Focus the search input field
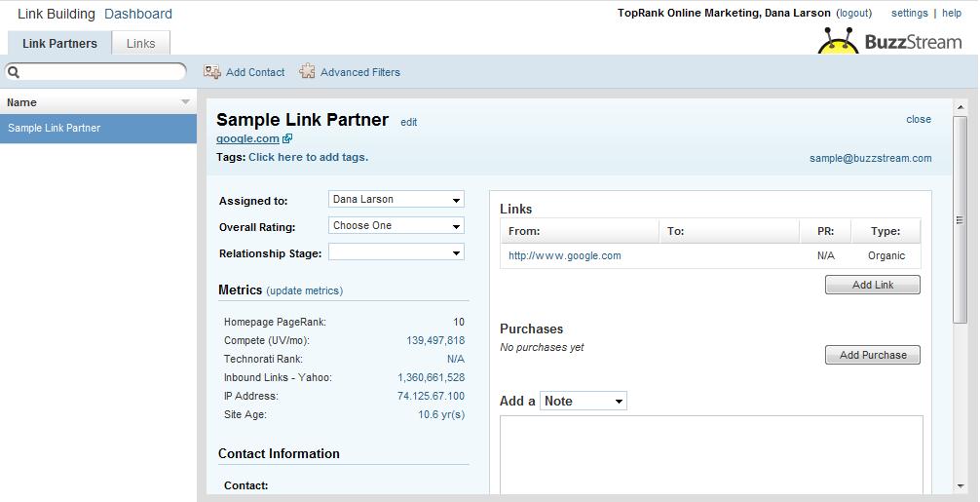 (x=95, y=72)
